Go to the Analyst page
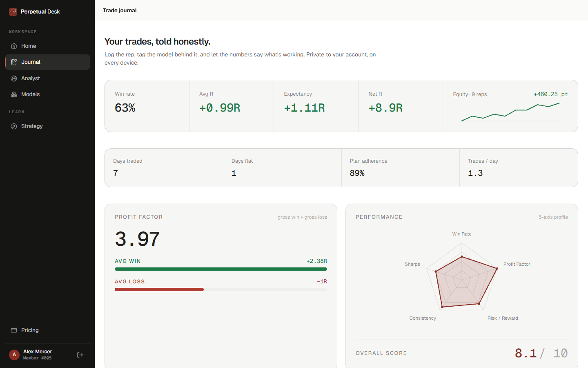588x368 pixels. 47,78
